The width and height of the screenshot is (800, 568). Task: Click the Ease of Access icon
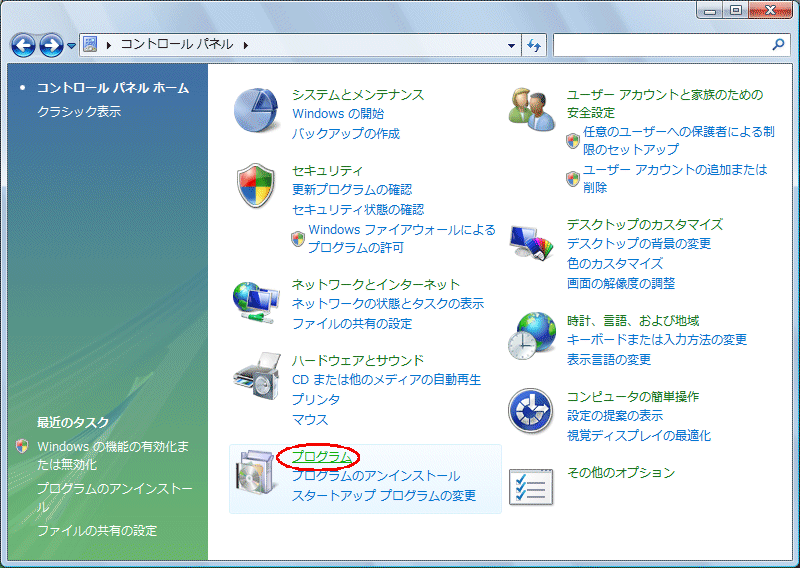pos(532,412)
